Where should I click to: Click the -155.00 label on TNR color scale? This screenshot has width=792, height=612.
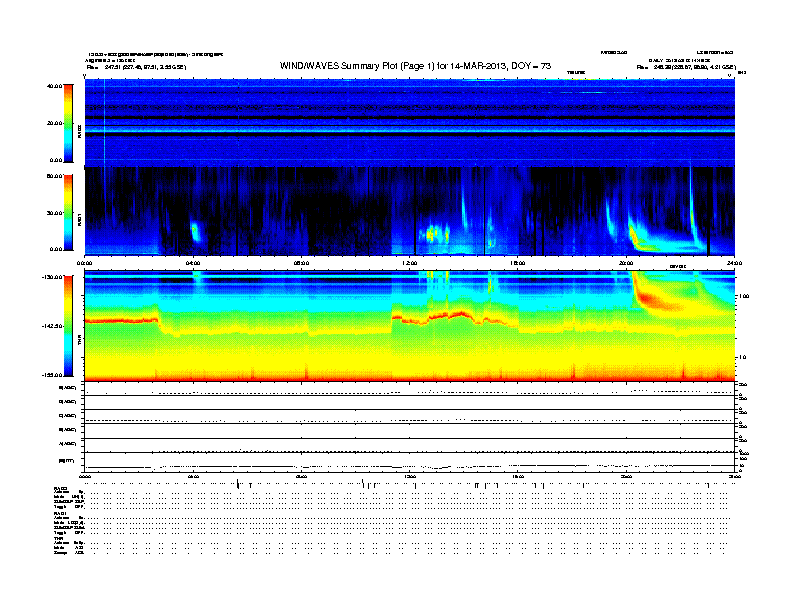(x=52, y=375)
